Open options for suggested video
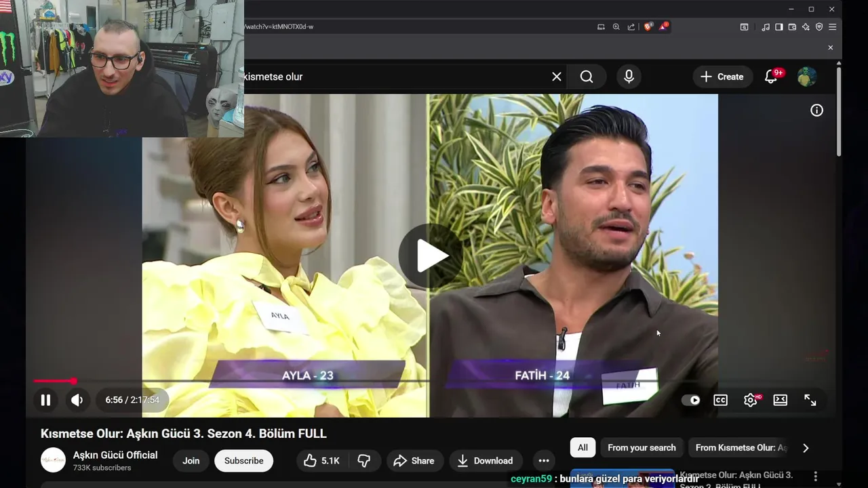The width and height of the screenshot is (868, 488). tap(816, 477)
